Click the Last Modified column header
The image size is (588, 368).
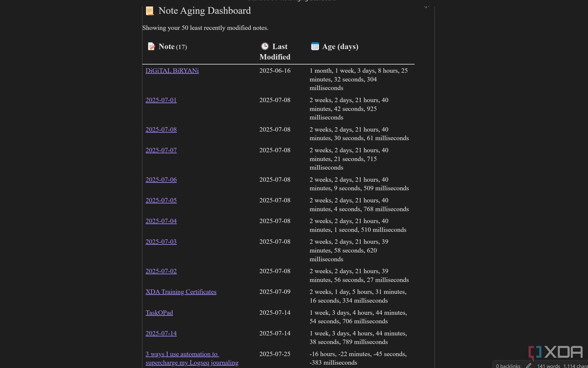tap(275, 52)
